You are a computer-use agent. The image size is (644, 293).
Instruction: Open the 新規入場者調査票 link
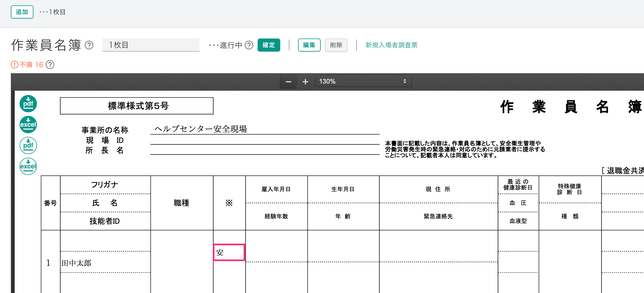(x=391, y=45)
